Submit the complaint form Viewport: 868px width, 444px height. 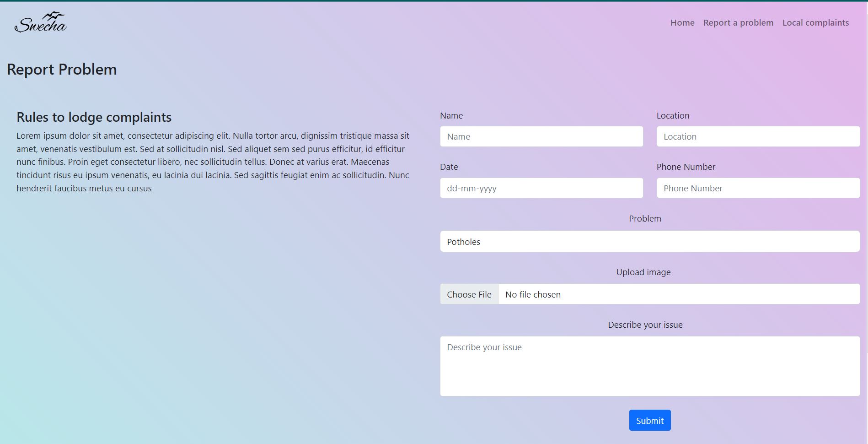coord(650,420)
